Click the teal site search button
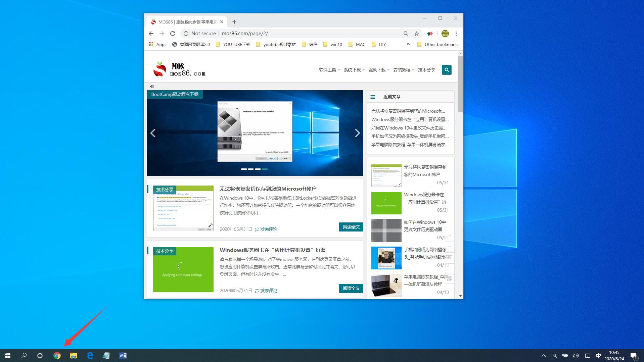Image resolution: width=644 pixels, height=362 pixels. [x=447, y=70]
